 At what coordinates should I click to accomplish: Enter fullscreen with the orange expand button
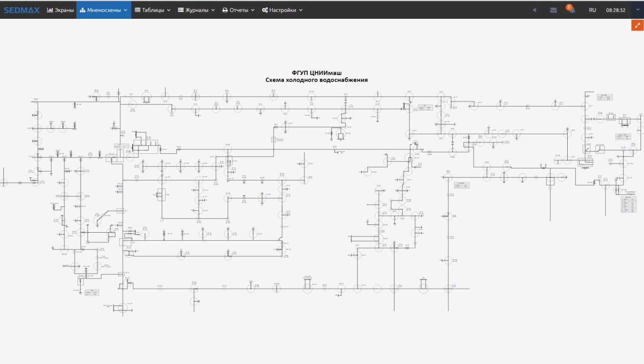[x=637, y=25]
